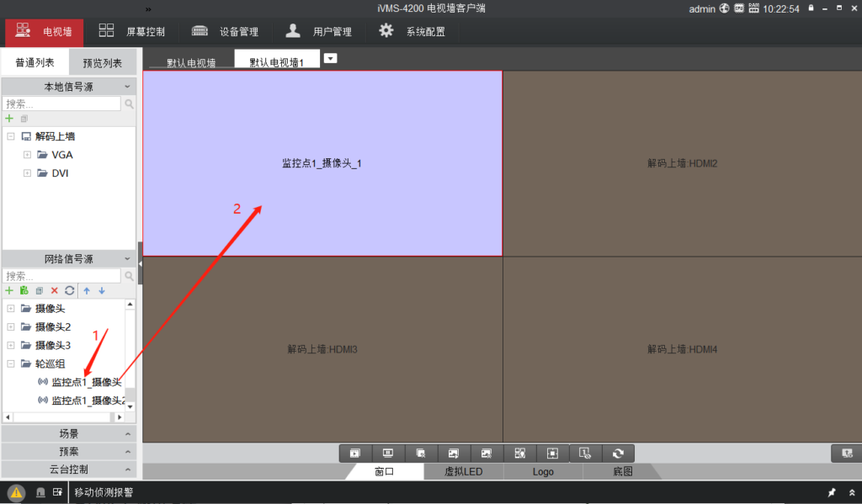The image size is (862, 504).
Task: Expand the VGA folder node
Action: 27,155
